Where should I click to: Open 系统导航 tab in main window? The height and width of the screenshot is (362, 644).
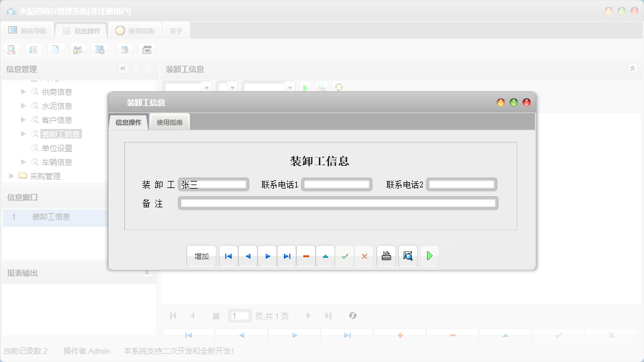[27, 30]
